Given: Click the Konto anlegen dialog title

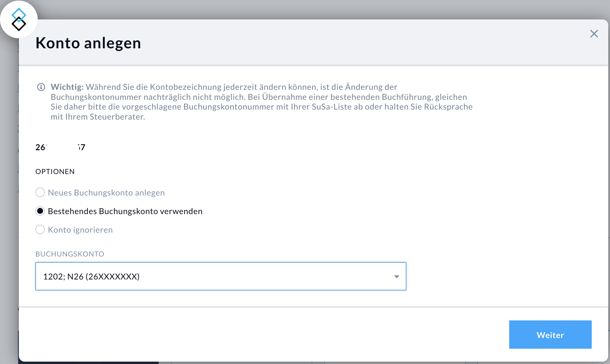Looking at the screenshot, I should click(x=88, y=43).
